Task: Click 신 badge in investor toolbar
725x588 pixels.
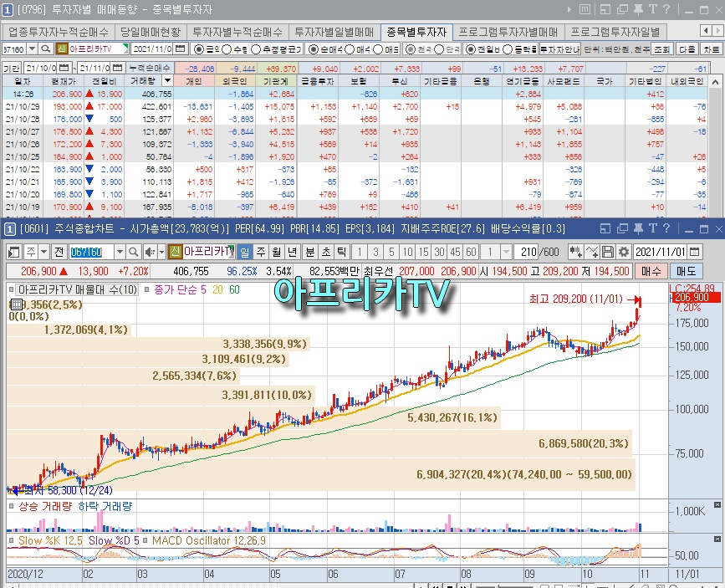Action: point(62,49)
